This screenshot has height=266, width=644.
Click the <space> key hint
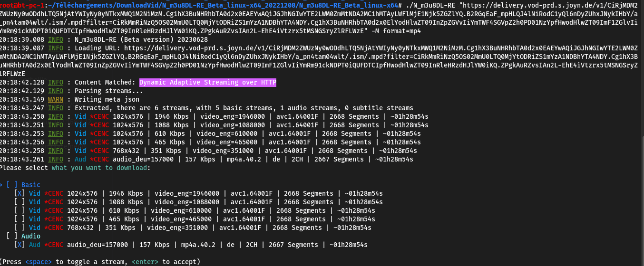(39, 262)
